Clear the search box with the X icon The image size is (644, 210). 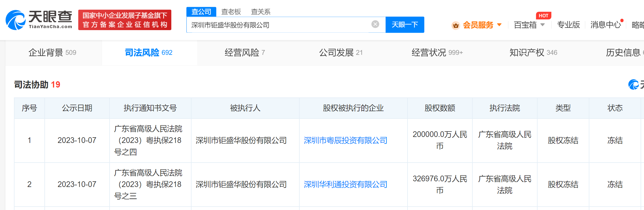pyautogui.click(x=375, y=24)
